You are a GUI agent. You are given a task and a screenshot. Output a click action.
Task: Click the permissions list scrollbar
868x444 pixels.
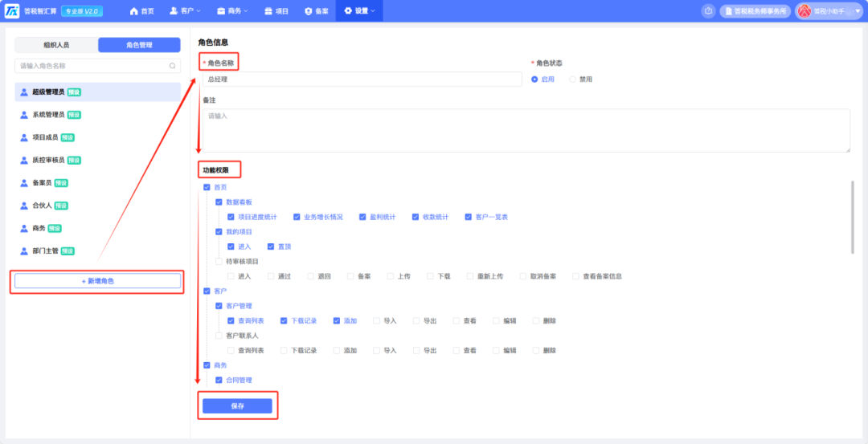(x=853, y=217)
